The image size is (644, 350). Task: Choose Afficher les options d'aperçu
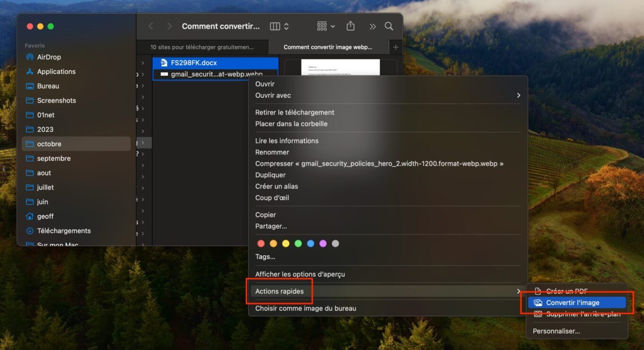click(x=300, y=274)
